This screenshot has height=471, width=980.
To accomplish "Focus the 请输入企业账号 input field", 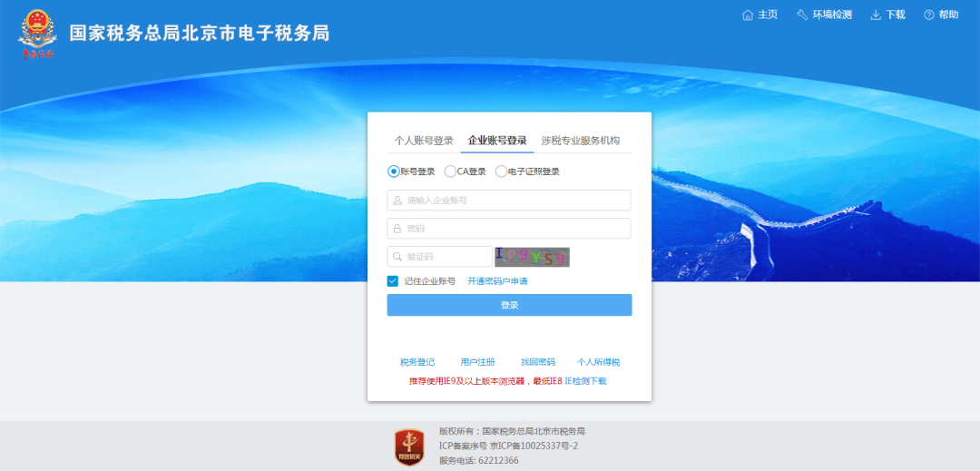I will pos(509,201).
